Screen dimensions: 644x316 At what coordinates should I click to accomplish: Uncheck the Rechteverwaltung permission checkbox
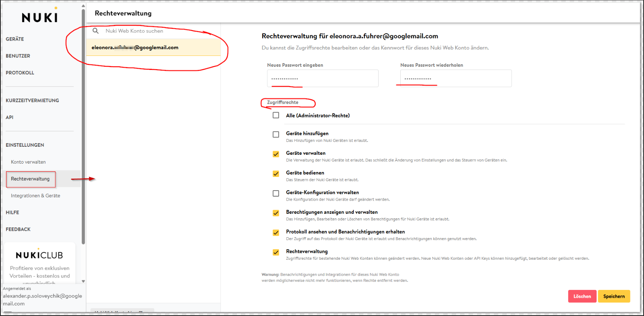[276, 252]
